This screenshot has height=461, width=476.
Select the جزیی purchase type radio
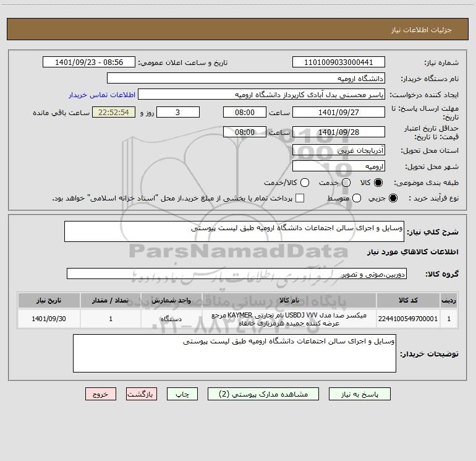pyautogui.click(x=393, y=198)
